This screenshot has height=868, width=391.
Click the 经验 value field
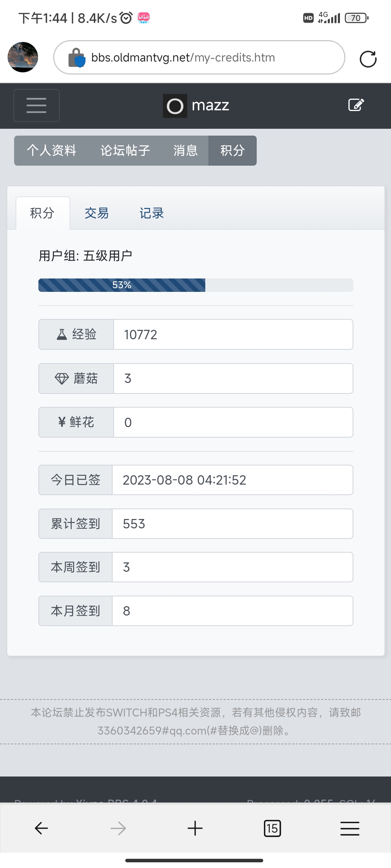[233, 335]
